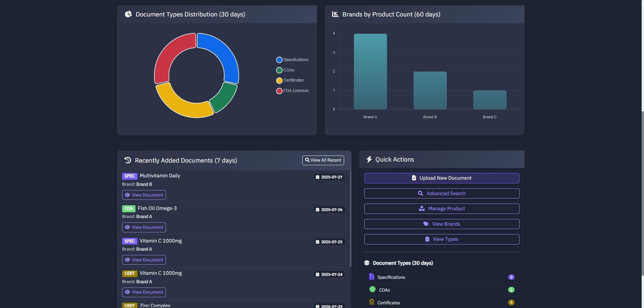Screen dimensions: 644x308
Task: Click Brand A under Fish Oil Omega-3
Action: point(144,217)
